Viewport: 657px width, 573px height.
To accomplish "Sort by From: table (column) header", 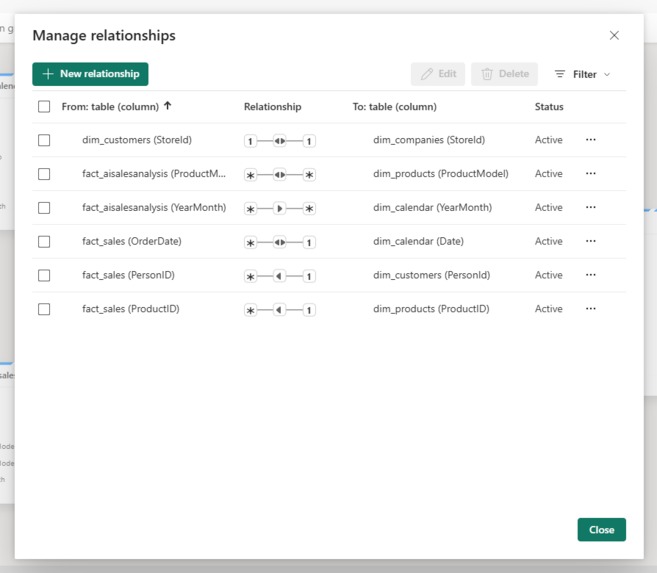I will [110, 107].
